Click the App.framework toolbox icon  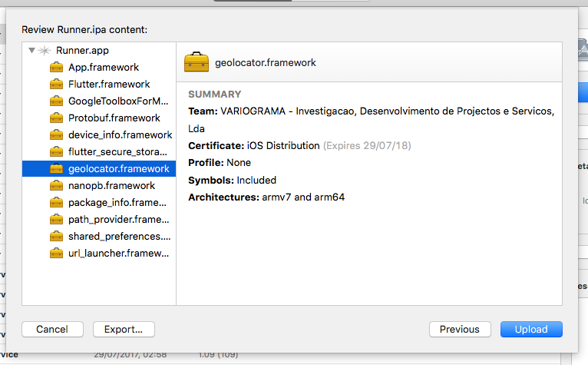[x=56, y=67]
